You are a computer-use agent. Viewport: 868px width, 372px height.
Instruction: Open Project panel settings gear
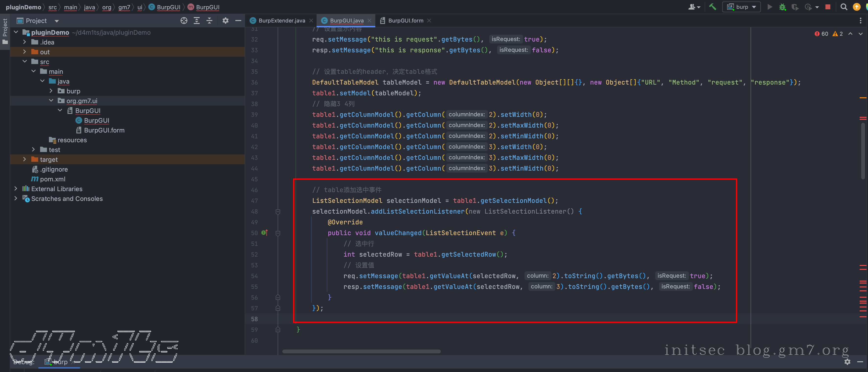225,21
